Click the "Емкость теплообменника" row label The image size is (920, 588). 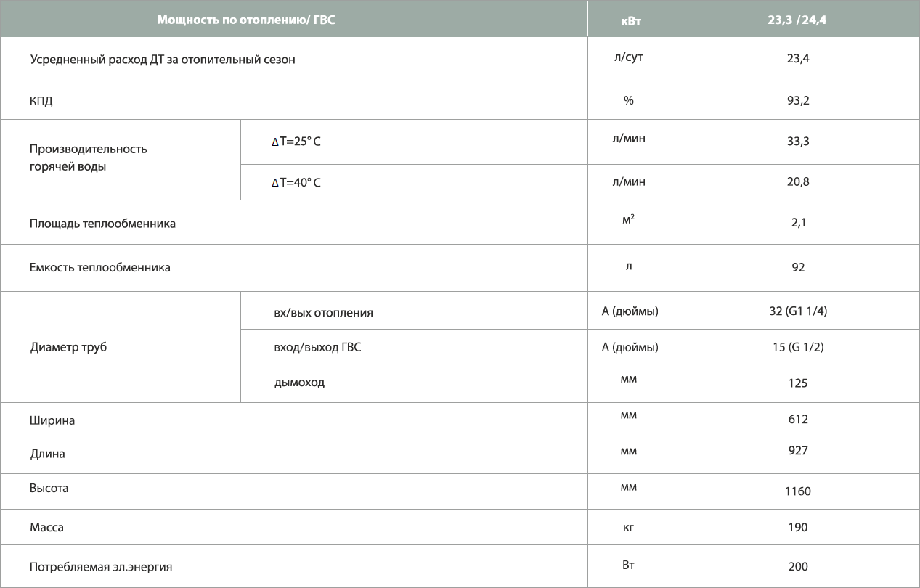[x=100, y=267]
